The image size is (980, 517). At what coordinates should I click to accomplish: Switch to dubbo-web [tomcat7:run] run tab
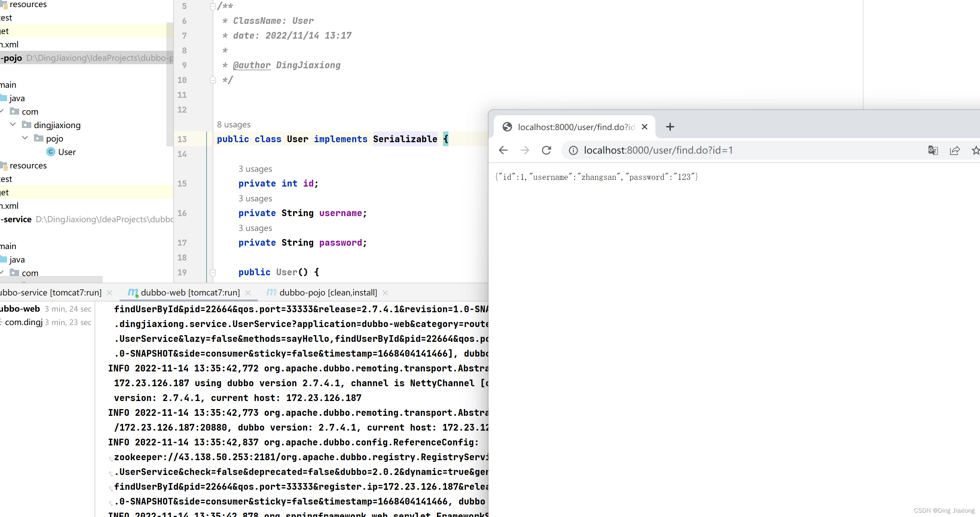(190, 292)
